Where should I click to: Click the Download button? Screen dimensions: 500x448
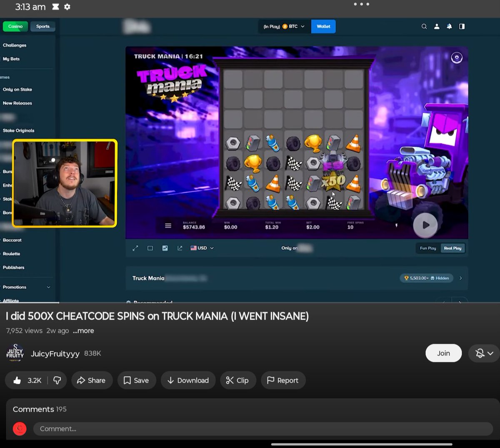[x=188, y=380]
